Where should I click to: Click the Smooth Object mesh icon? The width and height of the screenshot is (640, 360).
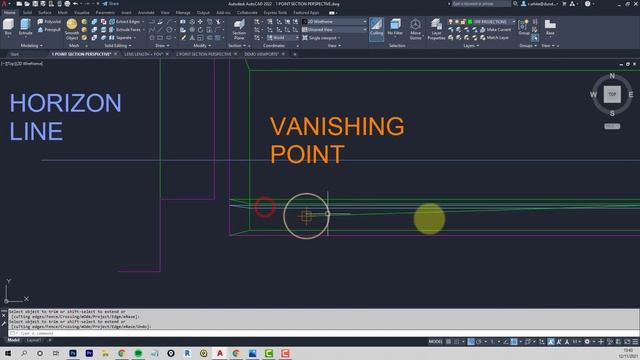tap(72, 24)
